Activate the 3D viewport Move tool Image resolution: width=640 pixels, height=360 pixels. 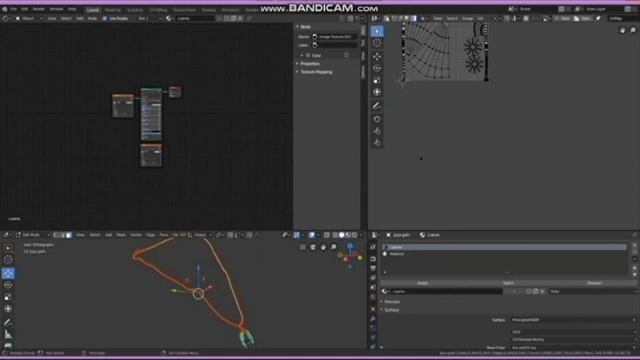click(x=8, y=273)
